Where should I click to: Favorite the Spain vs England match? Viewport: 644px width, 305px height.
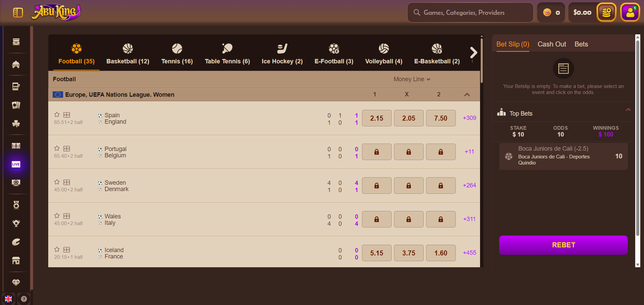(57, 115)
